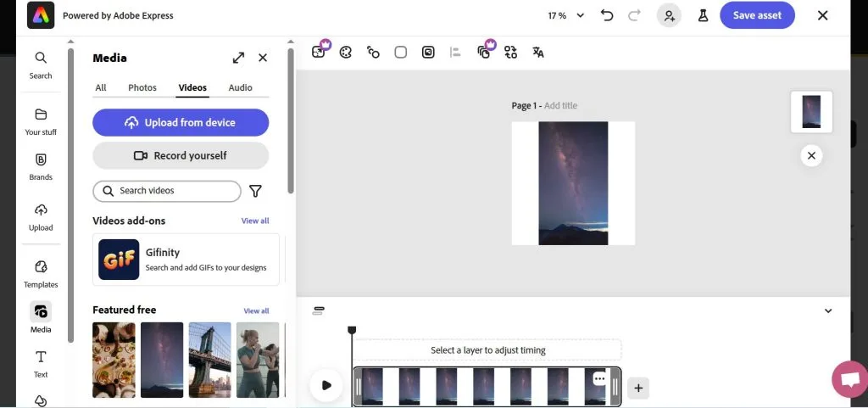Open the premium resize tool icon
Screen dimensions: 868x408
(319, 52)
